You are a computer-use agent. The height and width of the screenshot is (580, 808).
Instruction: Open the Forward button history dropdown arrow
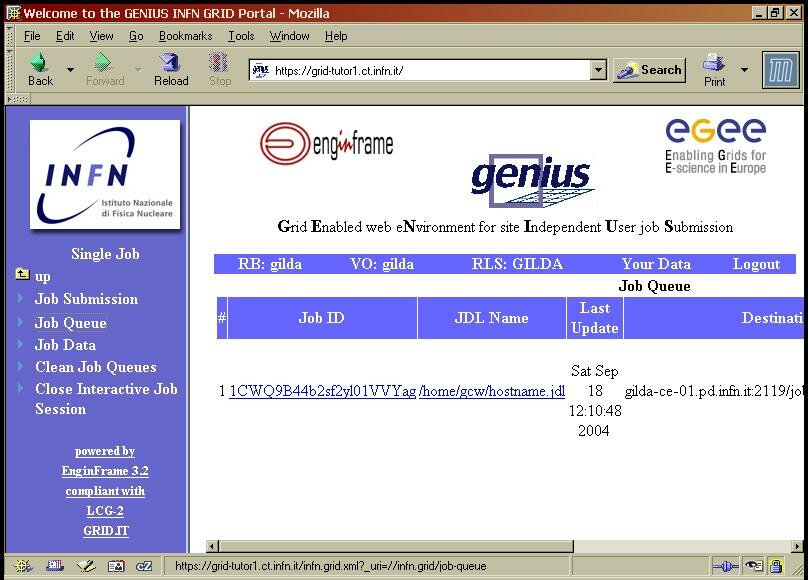138,69
